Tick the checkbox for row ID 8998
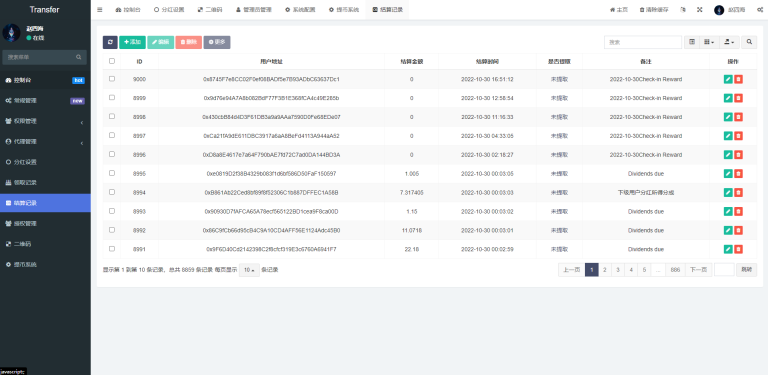 (112, 116)
